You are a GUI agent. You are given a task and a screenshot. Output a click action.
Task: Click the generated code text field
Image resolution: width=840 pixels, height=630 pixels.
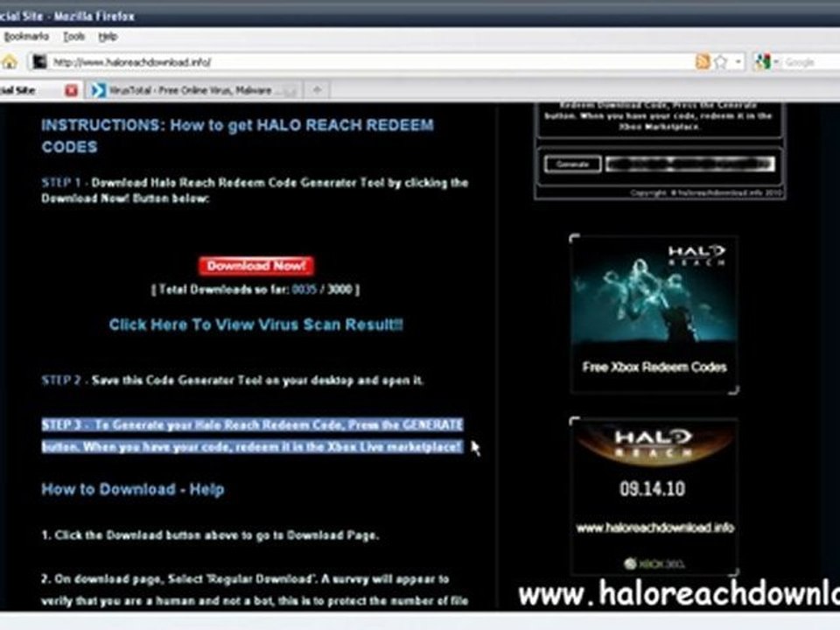click(x=690, y=164)
